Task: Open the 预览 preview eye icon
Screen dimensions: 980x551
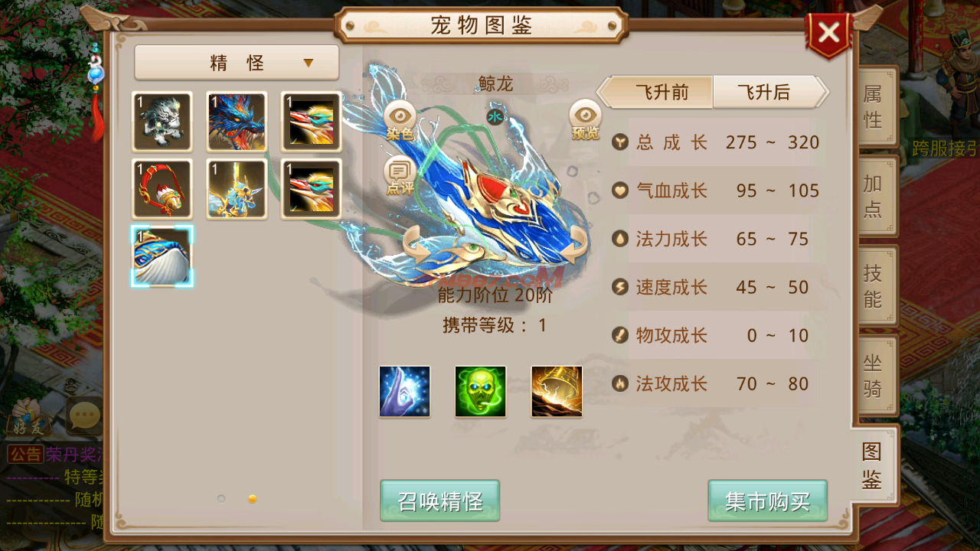Action: click(585, 121)
